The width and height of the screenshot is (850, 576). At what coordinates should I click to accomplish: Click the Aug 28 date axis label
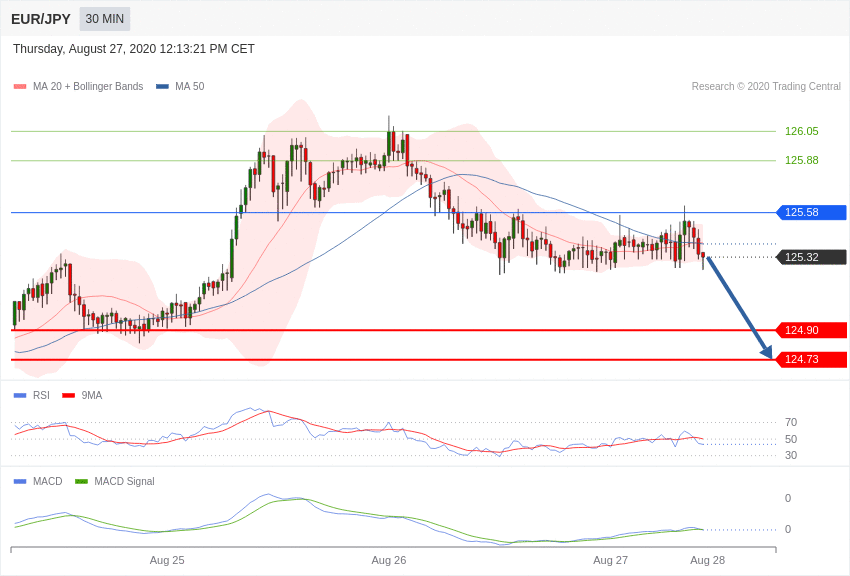click(x=707, y=560)
